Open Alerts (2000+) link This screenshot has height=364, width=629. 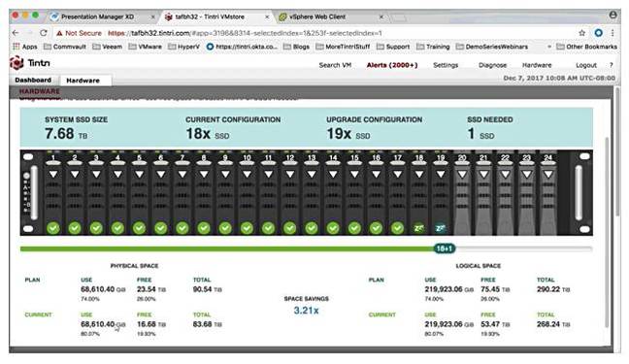coord(392,65)
